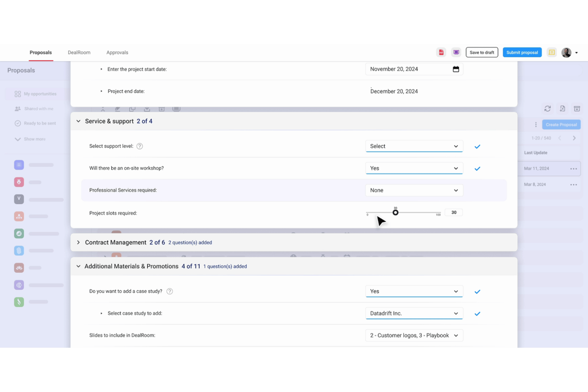Viewport: 588px width, 392px height.
Task: Open the add a case study dropdown
Action: pyautogui.click(x=414, y=291)
